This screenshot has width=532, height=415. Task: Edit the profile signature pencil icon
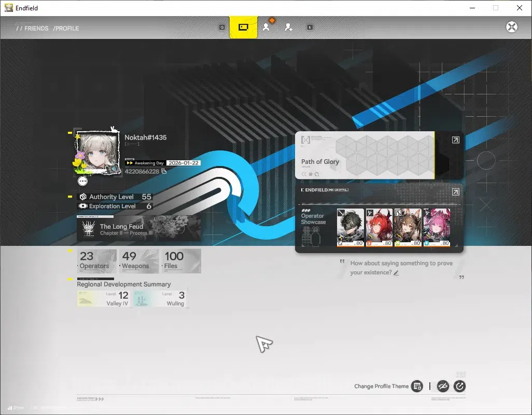(x=396, y=273)
